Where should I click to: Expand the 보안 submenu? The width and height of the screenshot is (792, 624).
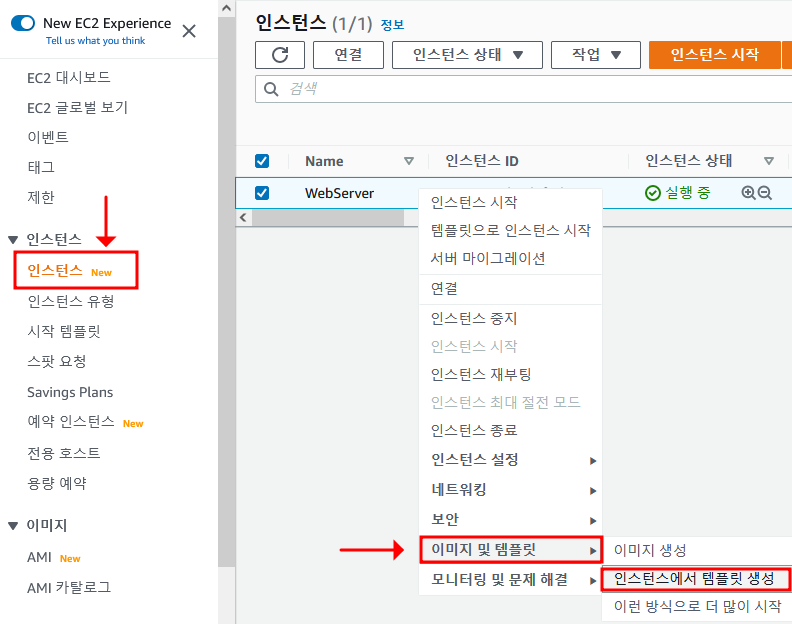tap(511, 519)
